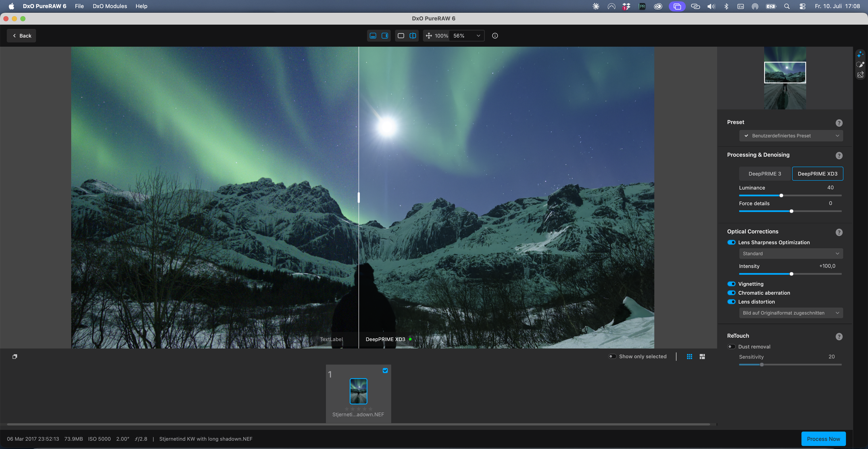Open the DxO Modules menu
This screenshot has height=449, width=868.
tap(110, 6)
